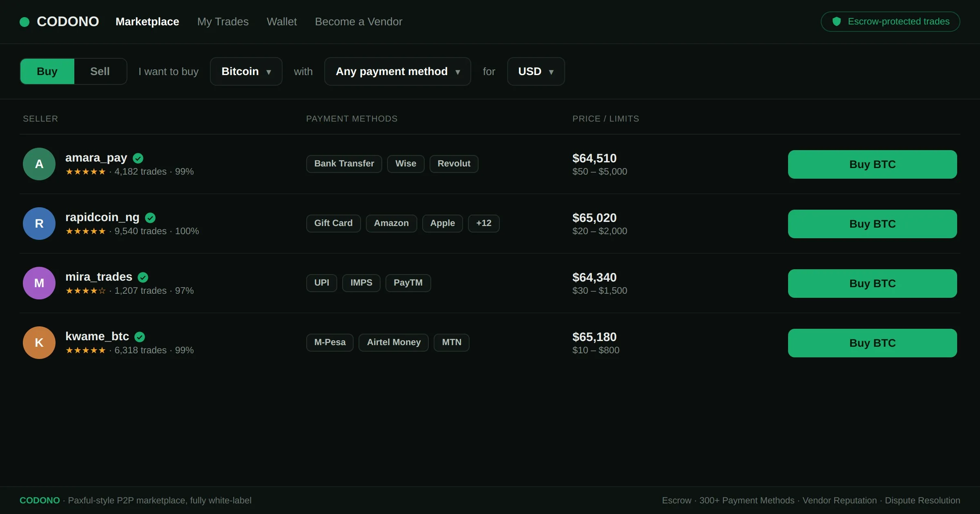Click price $64,340
This screenshot has width=980, height=514.
point(595,277)
